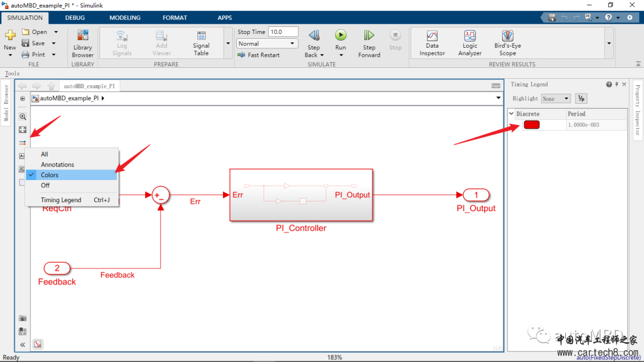Collapse the palette with double chevron
The width and height of the screenshot is (644, 362).
click(23, 345)
